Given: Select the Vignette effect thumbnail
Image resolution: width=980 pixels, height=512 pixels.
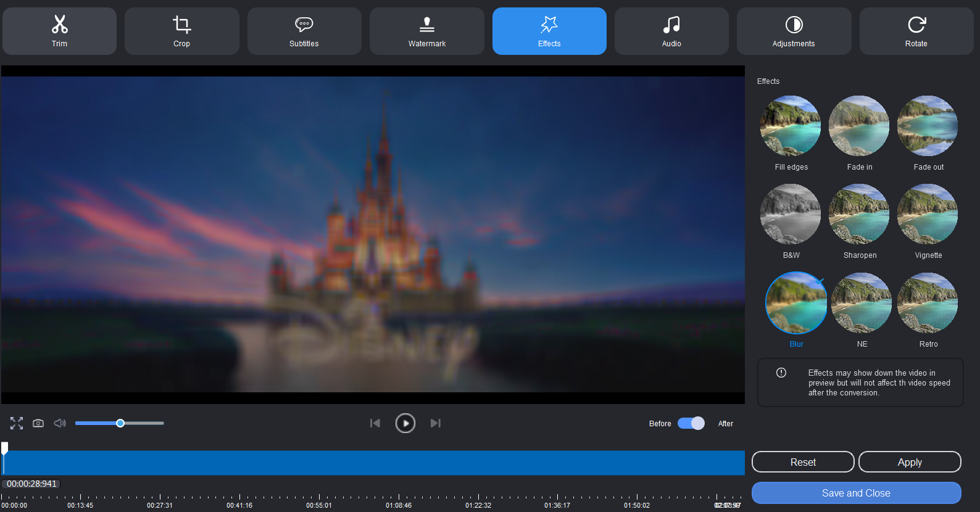Looking at the screenshot, I should point(928,214).
